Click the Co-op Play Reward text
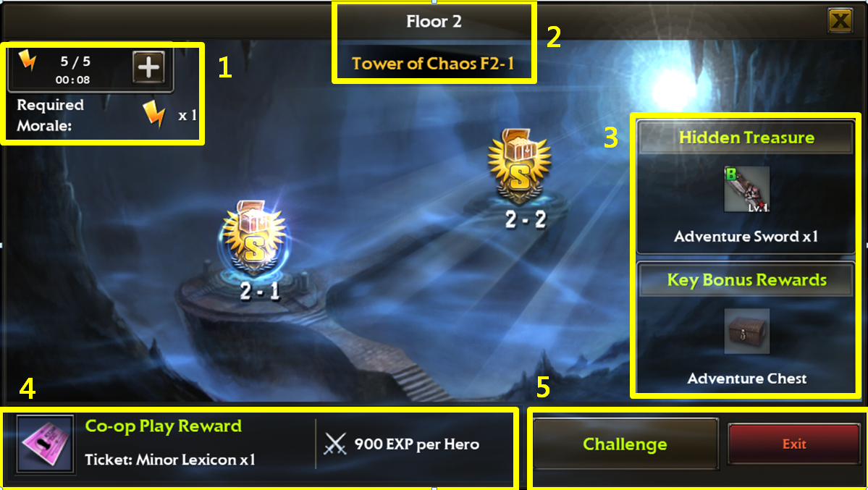Viewport: 868px width, 490px height. pos(164,426)
